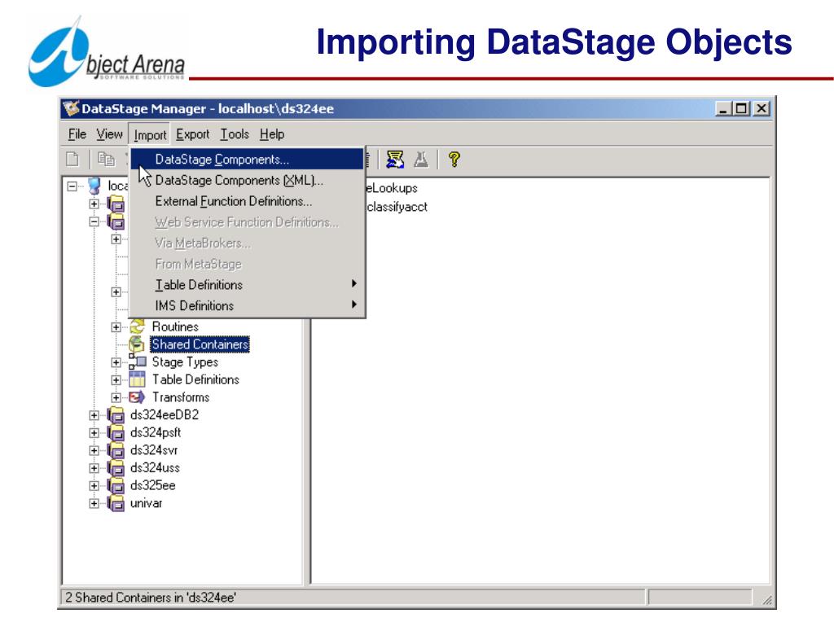Open the File menu
Screen dimensions: 834x644
click(77, 134)
